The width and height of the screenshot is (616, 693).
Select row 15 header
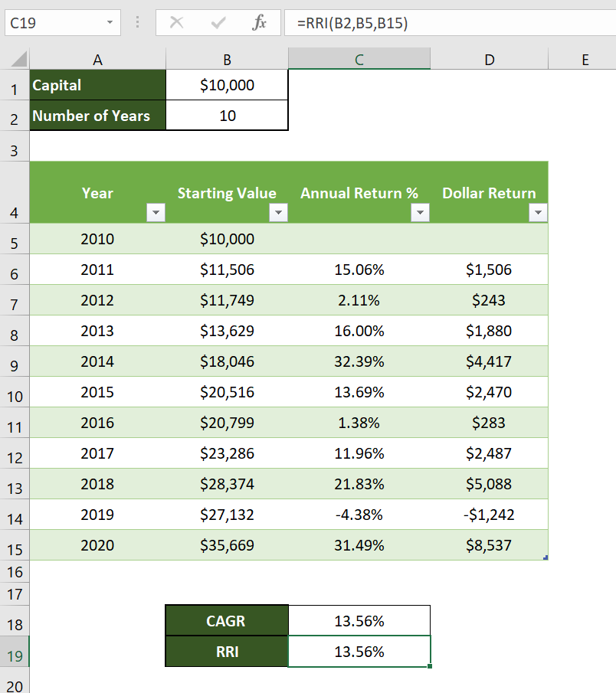pos(14,545)
